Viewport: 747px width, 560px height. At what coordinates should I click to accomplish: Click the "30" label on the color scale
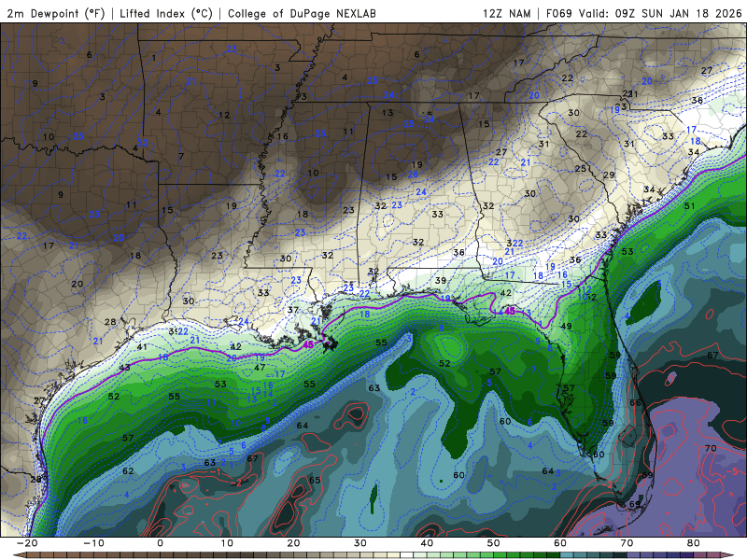[360, 543]
